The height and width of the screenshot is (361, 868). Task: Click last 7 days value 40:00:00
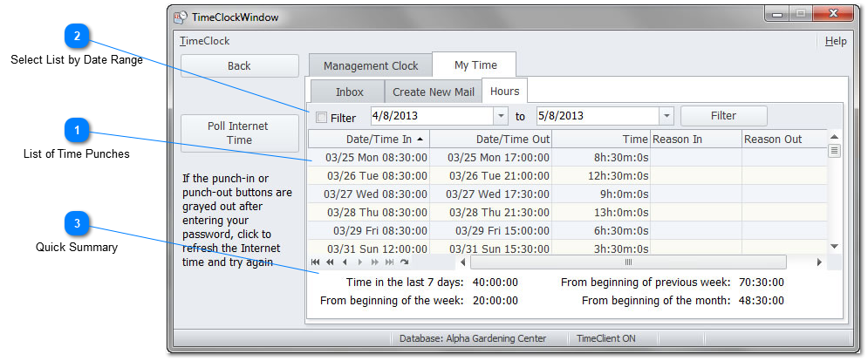click(496, 283)
